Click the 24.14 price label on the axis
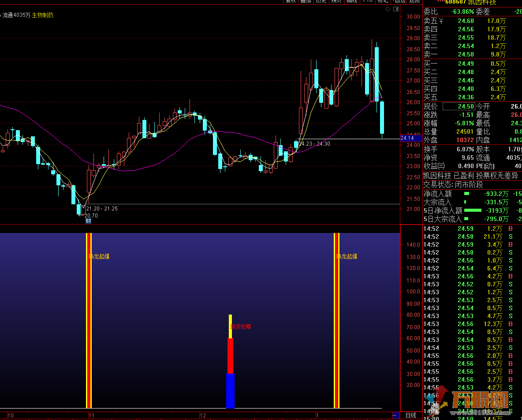522x420 pixels. click(x=406, y=138)
